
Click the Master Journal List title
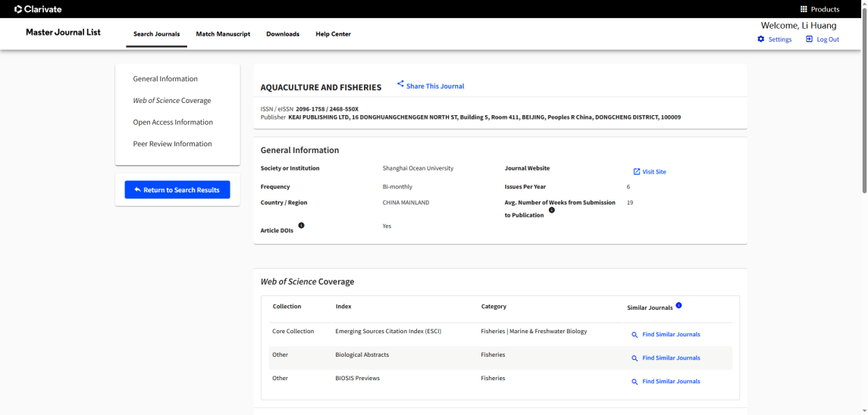click(x=63, y=33)
